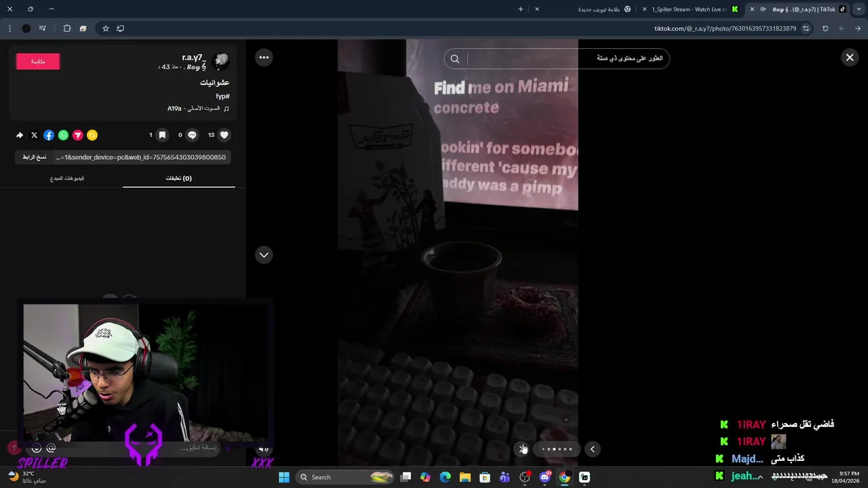
Task: Switch to the تعليقات (0) comments tab
Action: (x=179, y=178)
